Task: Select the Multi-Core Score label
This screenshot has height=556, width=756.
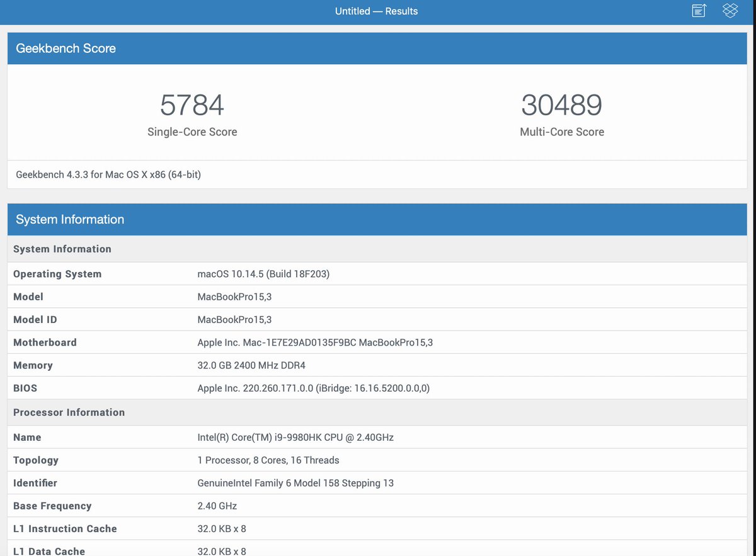Action: [562, 132]
